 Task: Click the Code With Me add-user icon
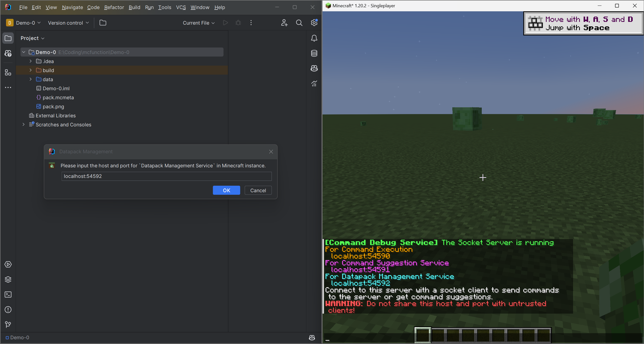pyautogui.click(x=284, y=23)
